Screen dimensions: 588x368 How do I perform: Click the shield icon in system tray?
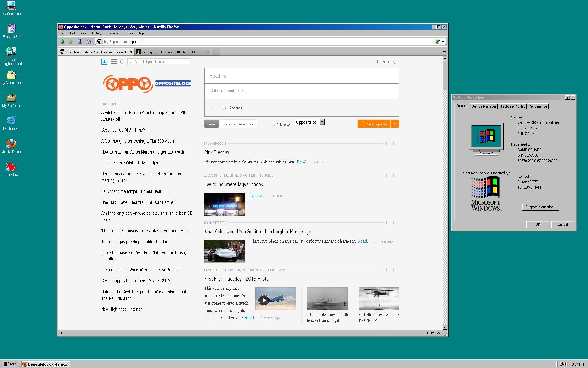point(560,364)
